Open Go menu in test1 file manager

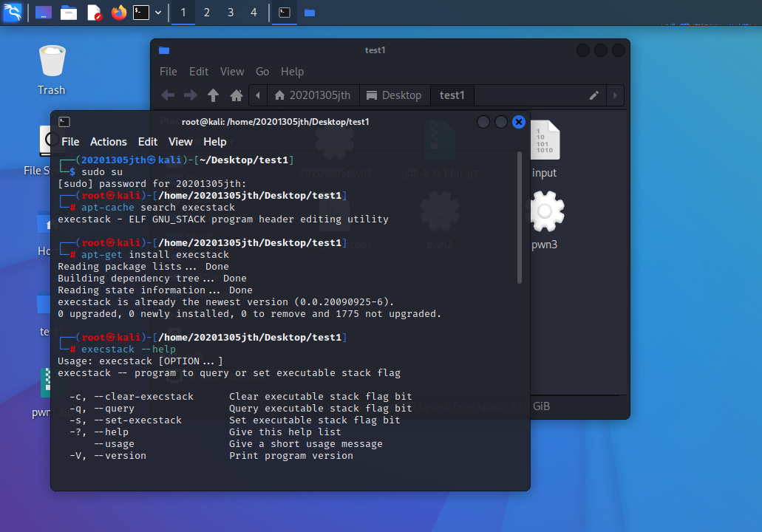[x=262, y=72]
